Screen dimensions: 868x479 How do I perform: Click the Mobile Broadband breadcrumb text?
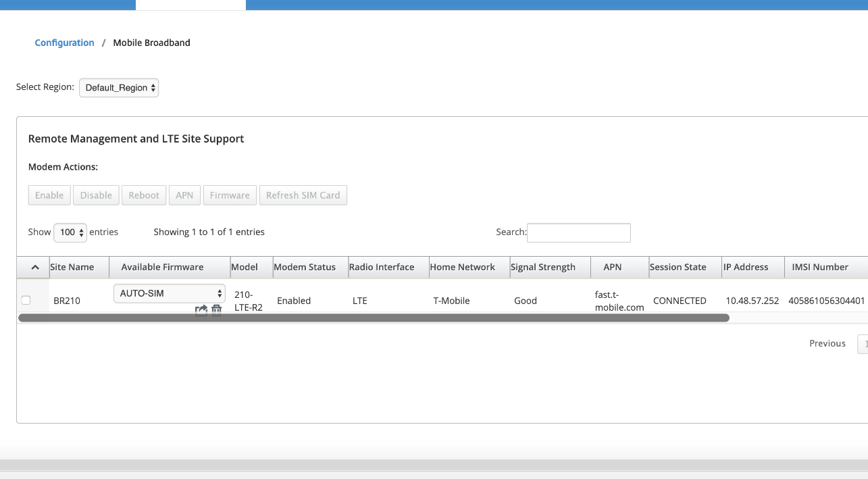pyautogui.click(x=151, y=43)
